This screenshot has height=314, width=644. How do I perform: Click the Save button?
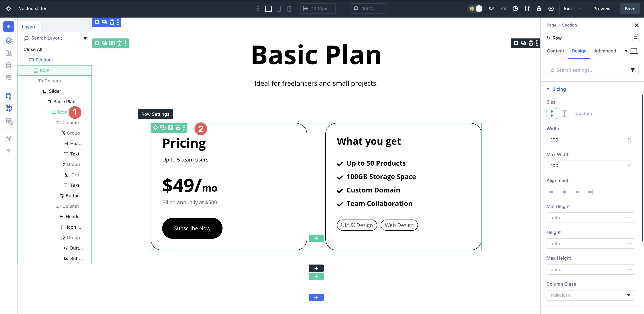[x=630, y=9]
